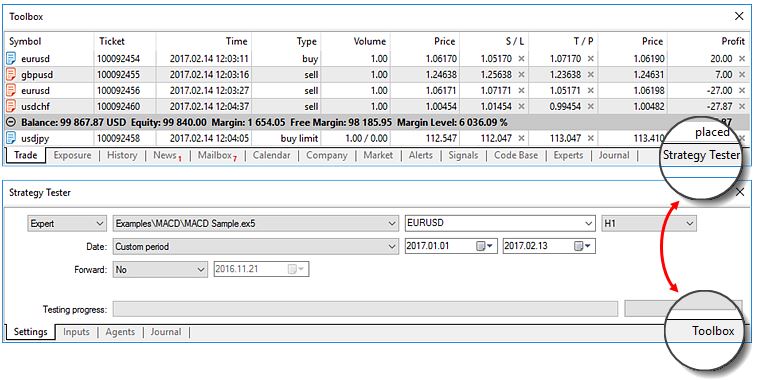This screenshot has width=758, height=380.
Task: Open the EURUSD symbol dropdown
Action: click(500, 223)
